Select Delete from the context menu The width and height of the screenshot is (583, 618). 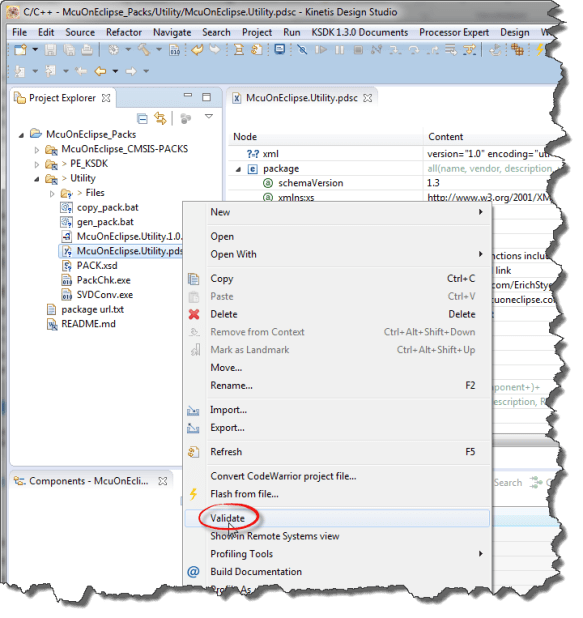(337, 314)
